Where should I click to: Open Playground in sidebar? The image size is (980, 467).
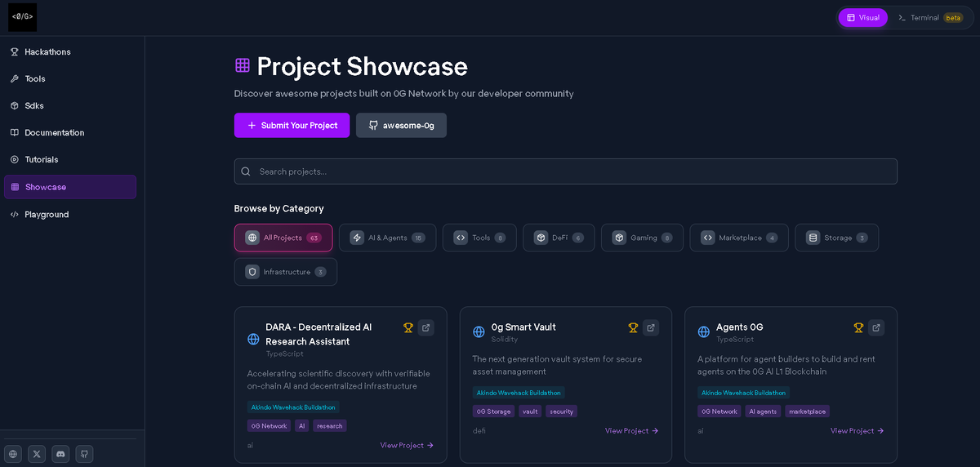(x=70, y=214)
